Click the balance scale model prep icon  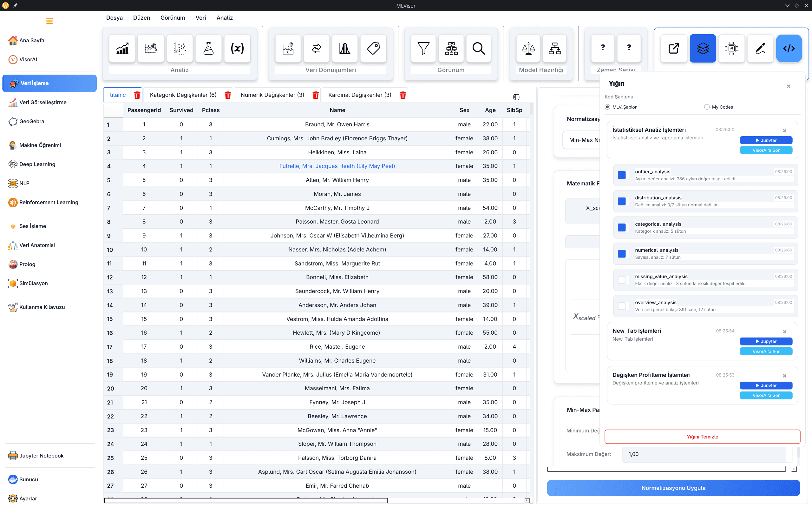click(528, 48)
